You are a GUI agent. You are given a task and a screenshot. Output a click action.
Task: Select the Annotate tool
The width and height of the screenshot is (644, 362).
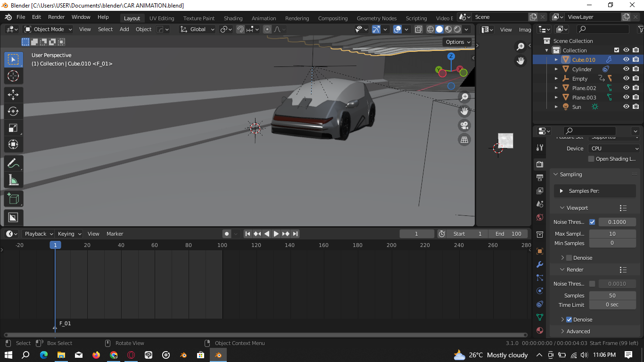(13, 164)
